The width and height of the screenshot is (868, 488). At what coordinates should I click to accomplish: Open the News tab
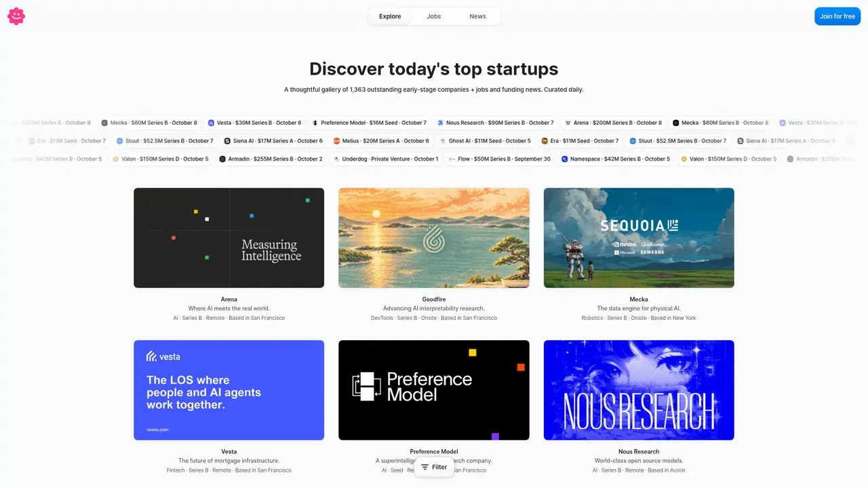point(478,16)
